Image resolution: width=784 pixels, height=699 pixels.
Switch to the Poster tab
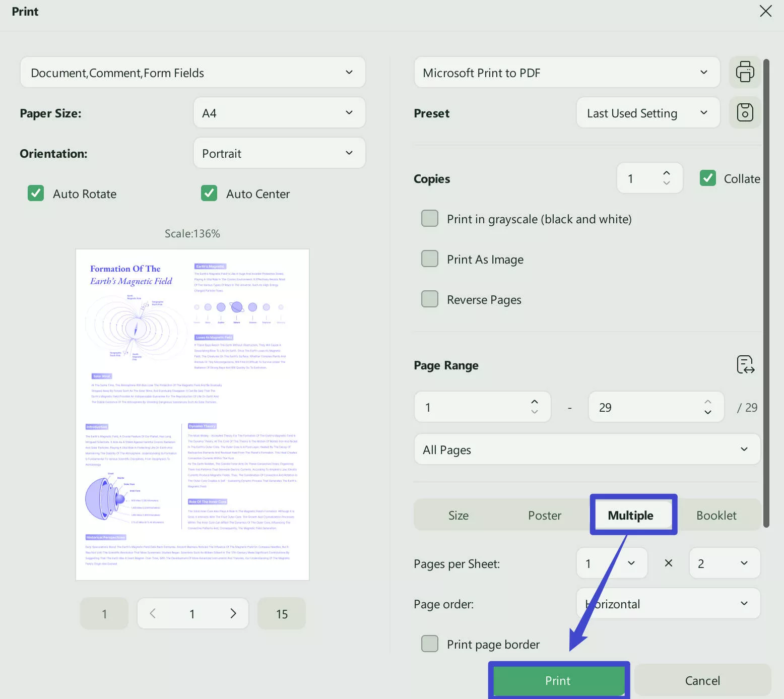tap(545, 515)
